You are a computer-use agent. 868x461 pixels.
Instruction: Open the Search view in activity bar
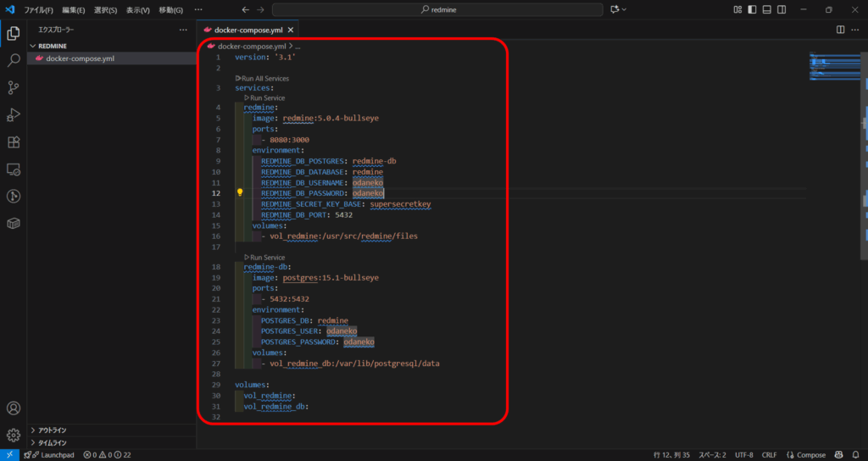tap(14, 61)
